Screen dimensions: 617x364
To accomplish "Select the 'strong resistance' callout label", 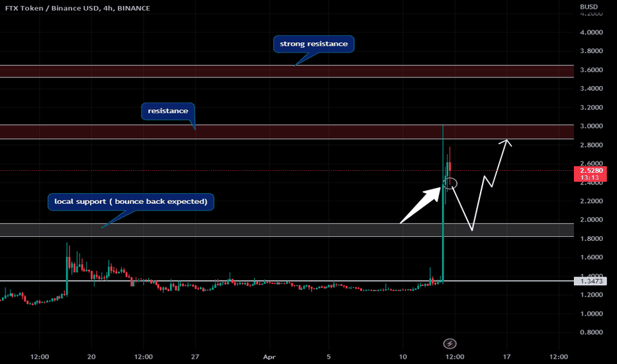I will [314, 44].
